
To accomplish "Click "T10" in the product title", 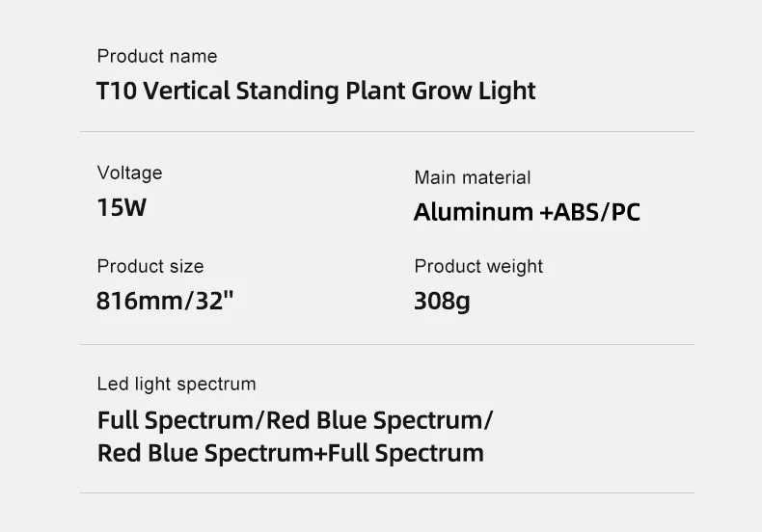I will (x=116, y=92).
